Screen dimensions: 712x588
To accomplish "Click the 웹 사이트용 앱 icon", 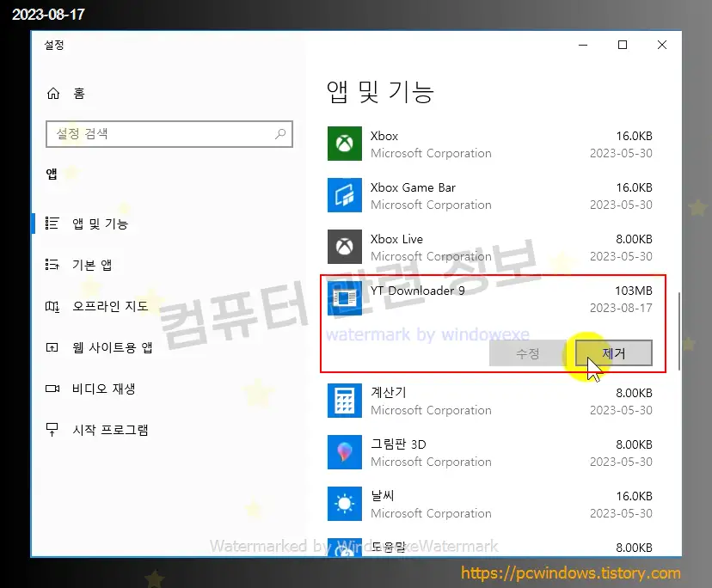I will [52, 348].
